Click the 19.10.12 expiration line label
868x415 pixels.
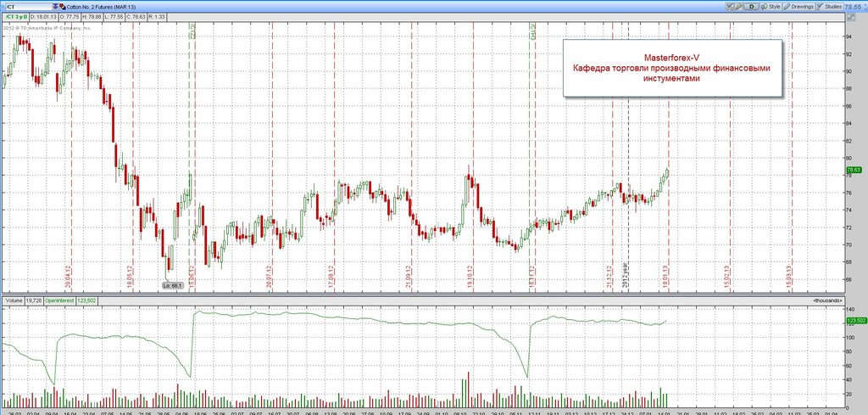pyautogui.click(x=470, y=277)
